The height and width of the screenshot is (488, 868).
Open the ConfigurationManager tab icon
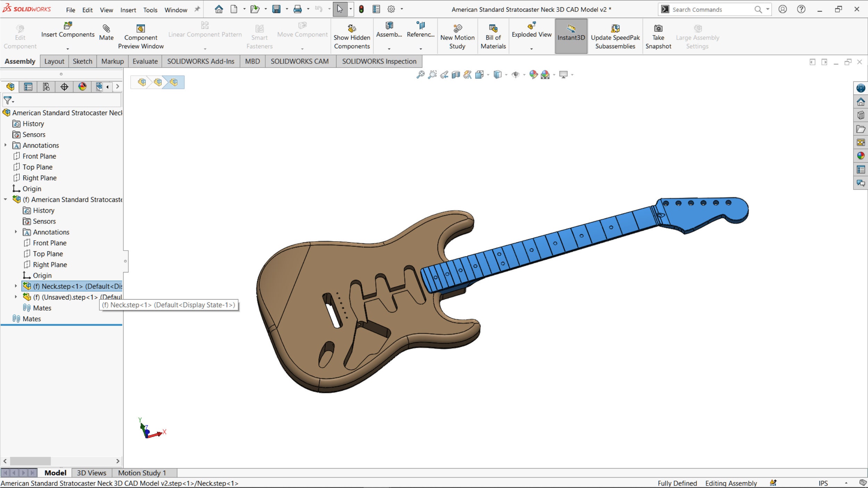pyautogui.click(x=46, y=86)
